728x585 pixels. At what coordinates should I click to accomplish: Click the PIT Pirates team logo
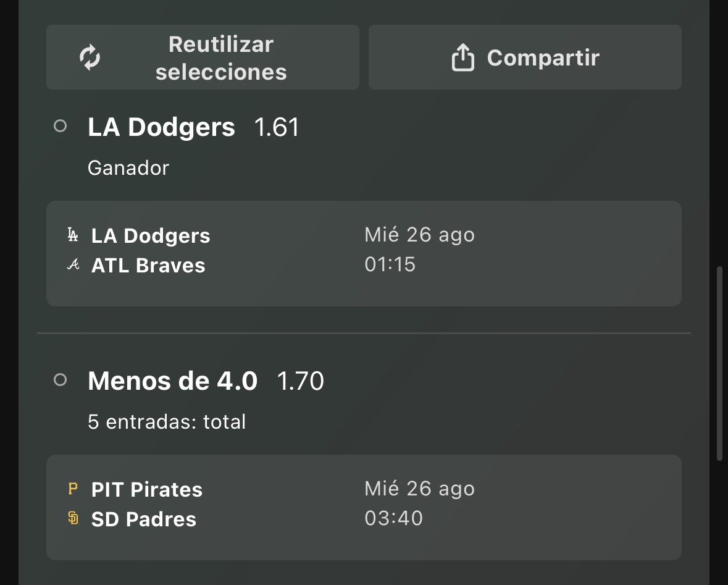pyautogui.click(x=73, y=489)
